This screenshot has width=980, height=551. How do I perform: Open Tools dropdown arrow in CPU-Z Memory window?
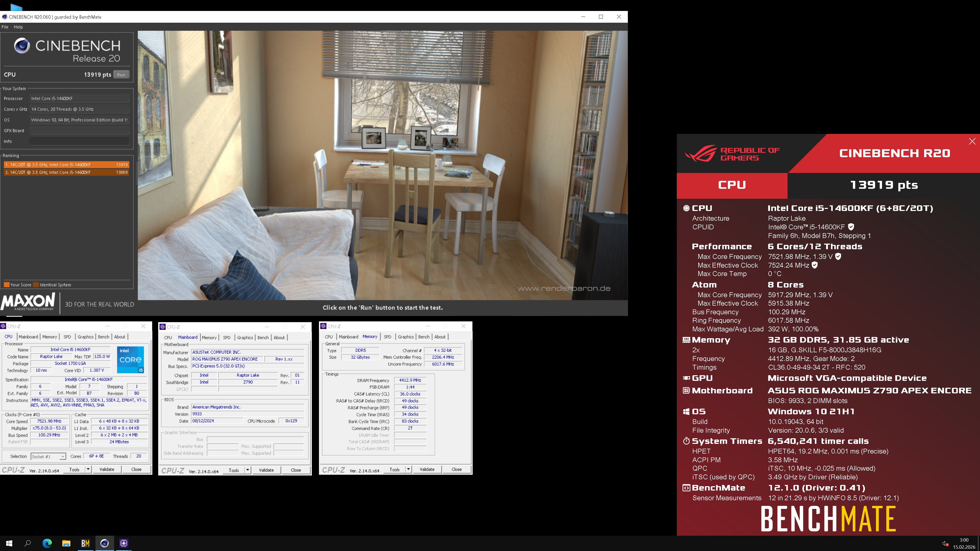pos(408,470)
